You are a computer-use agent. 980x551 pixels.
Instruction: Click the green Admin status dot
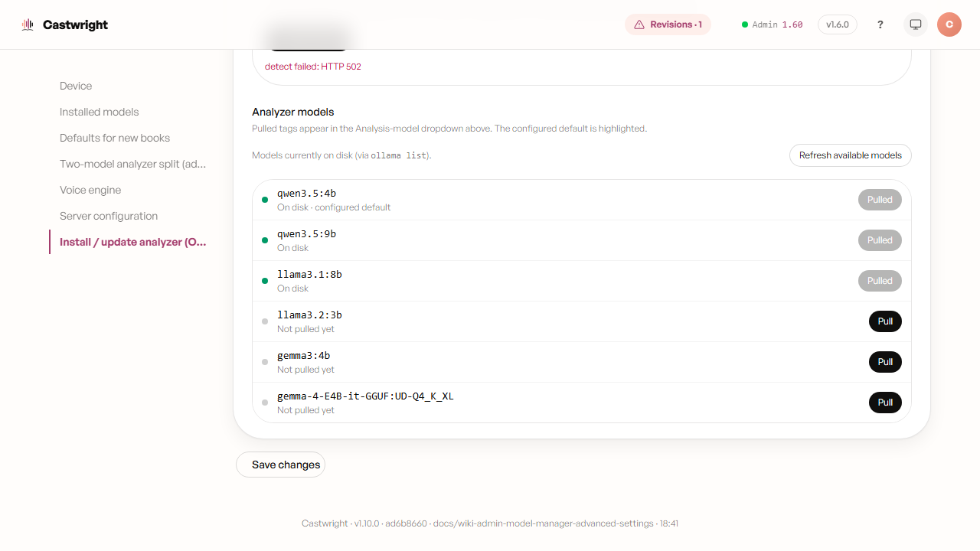click(745, 24)
